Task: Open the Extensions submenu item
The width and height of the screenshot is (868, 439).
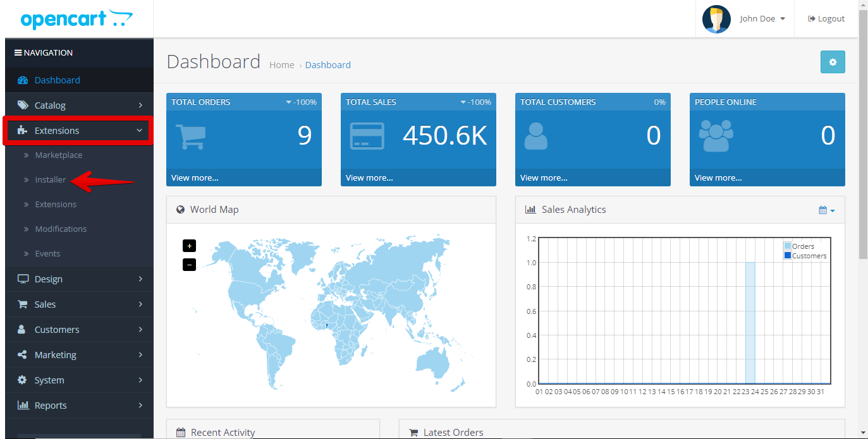Action: click(x=79, y=204)
